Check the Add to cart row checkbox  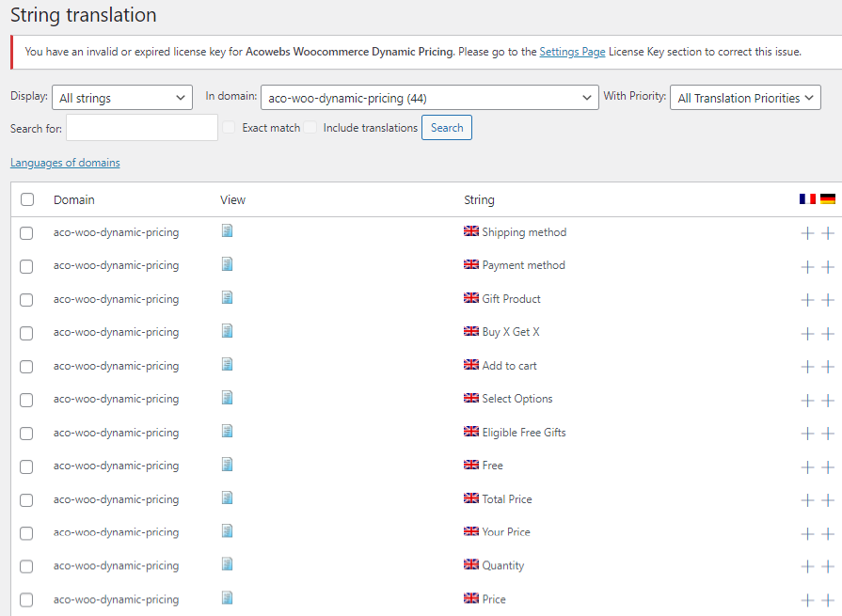26,367
